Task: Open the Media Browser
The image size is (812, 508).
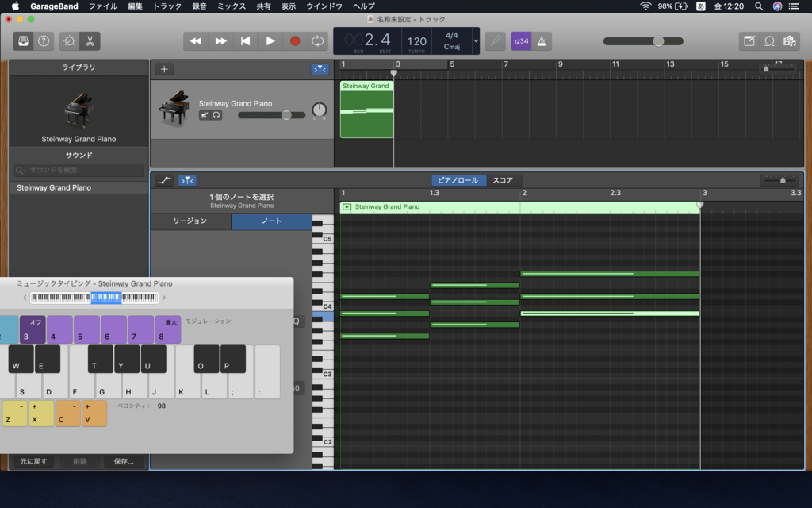Action: point(789,41)
